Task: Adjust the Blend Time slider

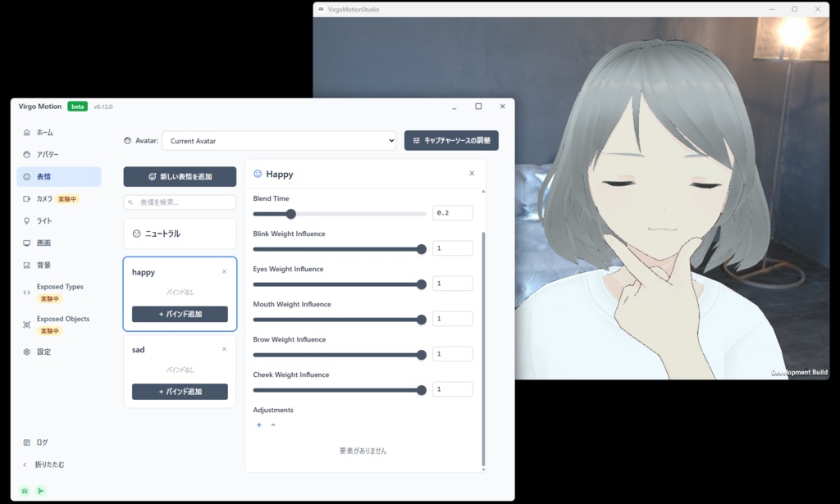Action: pyautogui.click(x=340, y=214)
